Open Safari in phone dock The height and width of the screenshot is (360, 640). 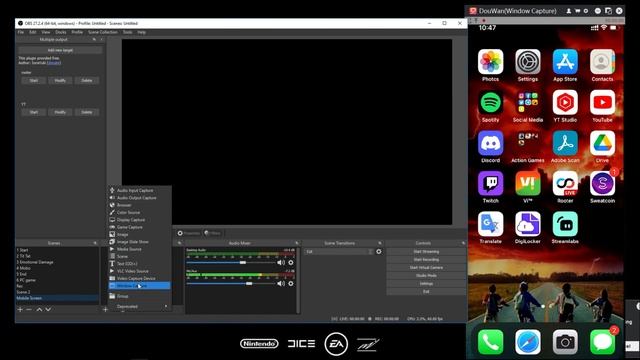(x=528, y=342)
